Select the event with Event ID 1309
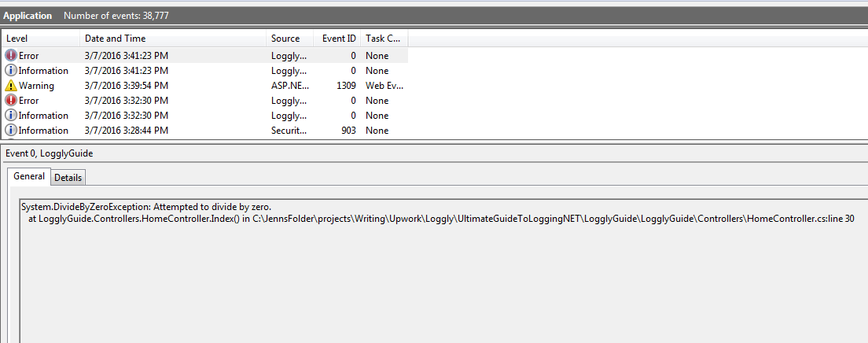This screenshot has width=868, height=343. [346, 86]
